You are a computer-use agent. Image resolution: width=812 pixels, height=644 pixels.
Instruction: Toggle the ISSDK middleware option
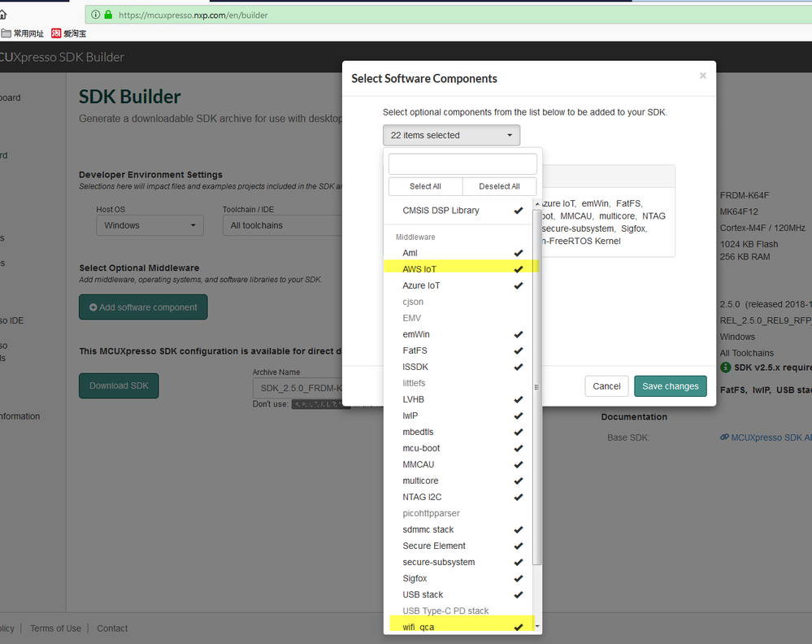click(458, 367)
